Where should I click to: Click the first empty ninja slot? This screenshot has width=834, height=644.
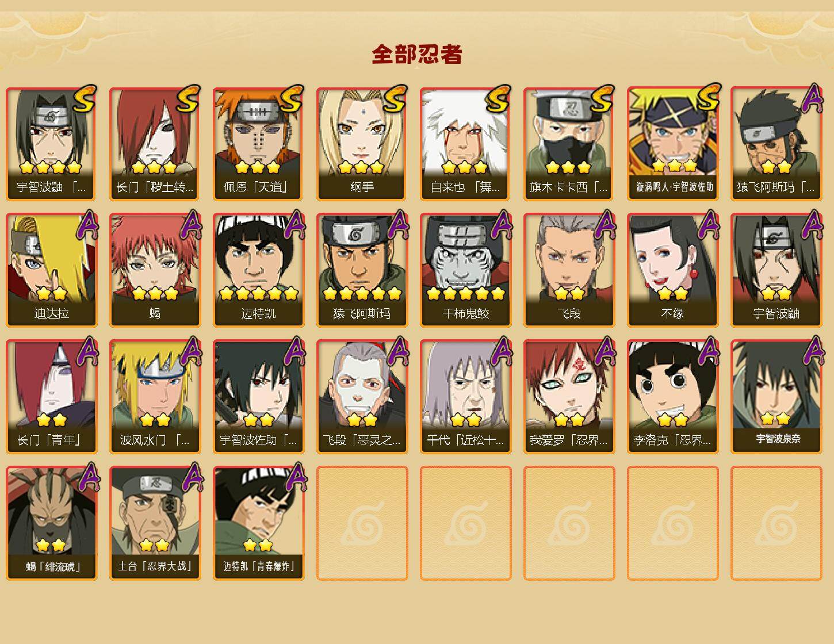362,523
